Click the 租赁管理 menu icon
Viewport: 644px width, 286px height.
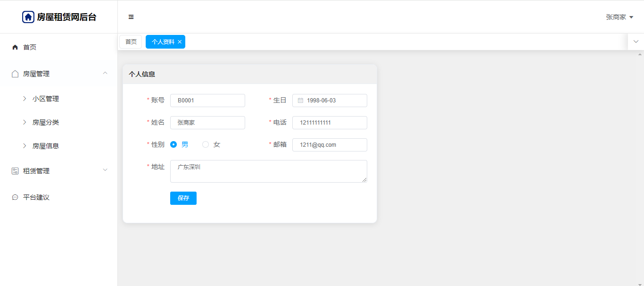pyautogui.click(x=15, y=171)
